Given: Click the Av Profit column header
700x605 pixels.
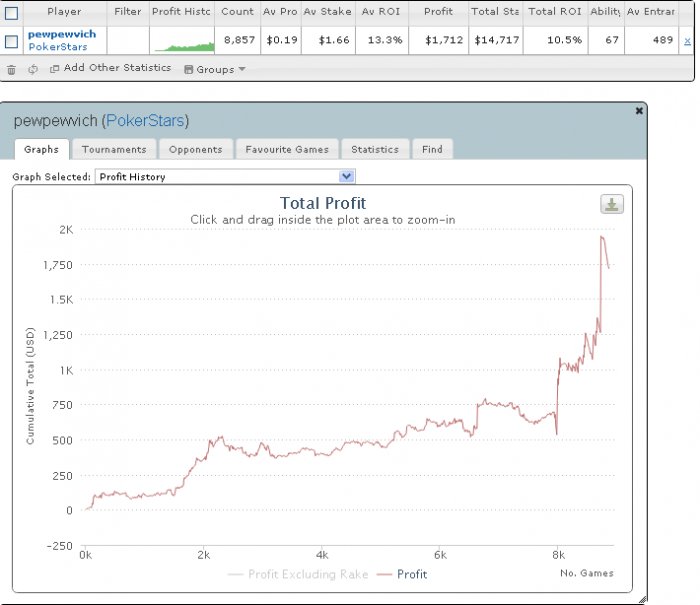Looking at the screenshot, I should [x=280, y=12].
